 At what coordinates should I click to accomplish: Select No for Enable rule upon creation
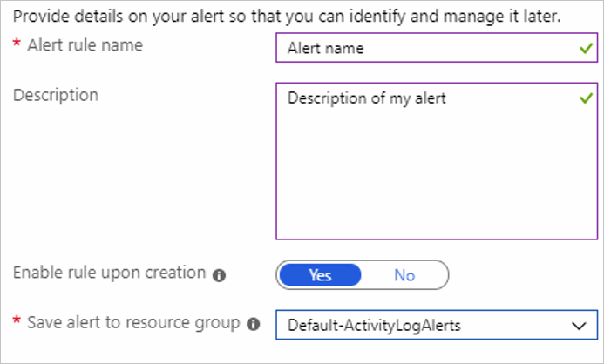(x=404, y=275)
